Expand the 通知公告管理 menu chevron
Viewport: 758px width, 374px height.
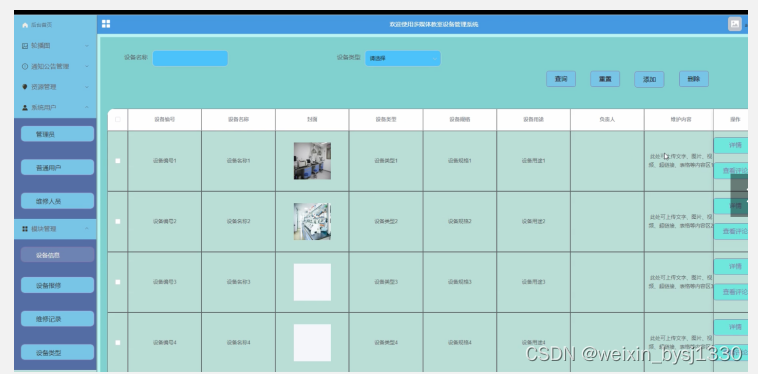click(87, 67)
